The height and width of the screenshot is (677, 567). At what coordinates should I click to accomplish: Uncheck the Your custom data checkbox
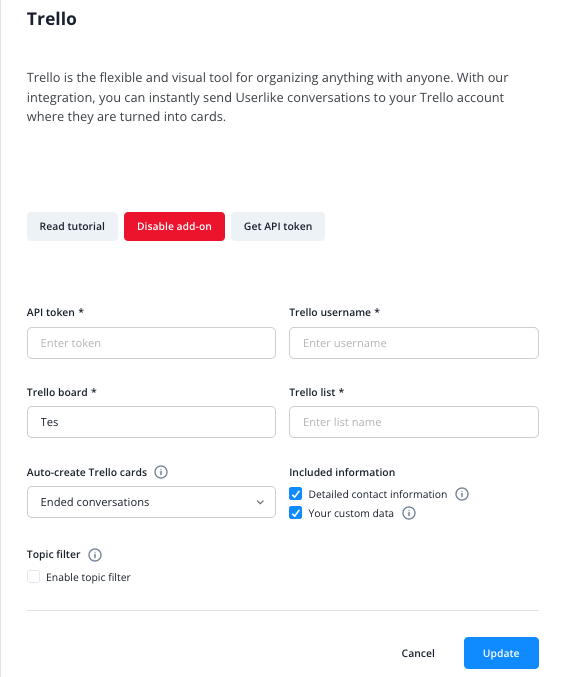[295, 513]
